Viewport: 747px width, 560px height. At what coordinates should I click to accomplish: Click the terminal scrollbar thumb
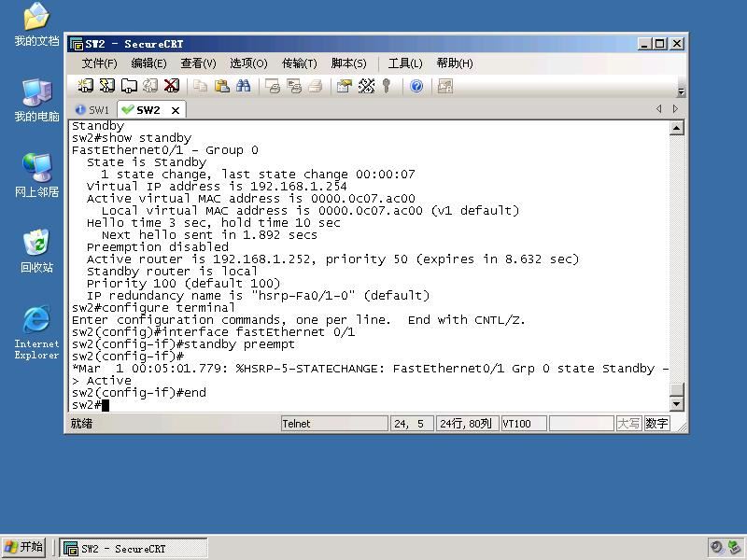676,389
